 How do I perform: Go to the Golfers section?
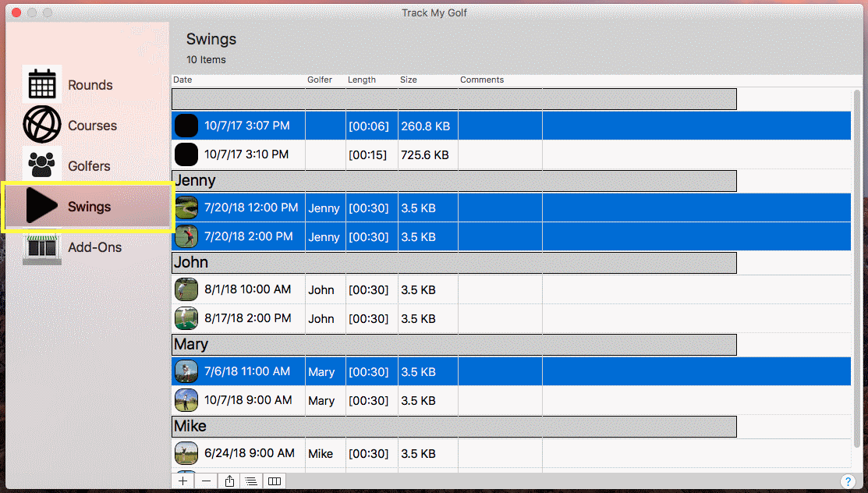click(88, 166)
